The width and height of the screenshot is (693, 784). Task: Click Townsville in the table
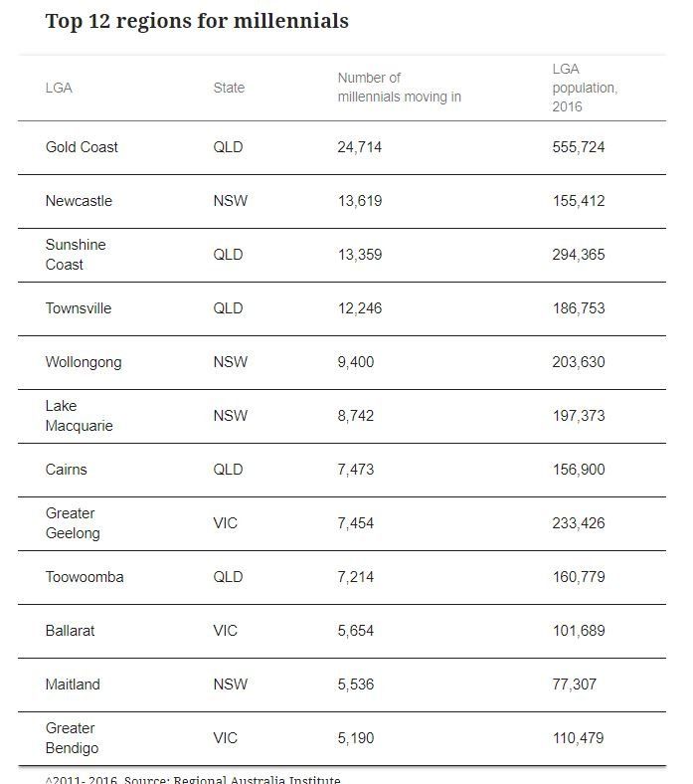[x=79, y=308]
